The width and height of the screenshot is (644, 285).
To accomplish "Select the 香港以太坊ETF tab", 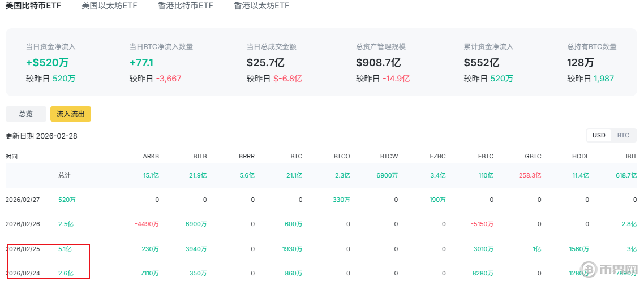I will click(x=261, y=6).
